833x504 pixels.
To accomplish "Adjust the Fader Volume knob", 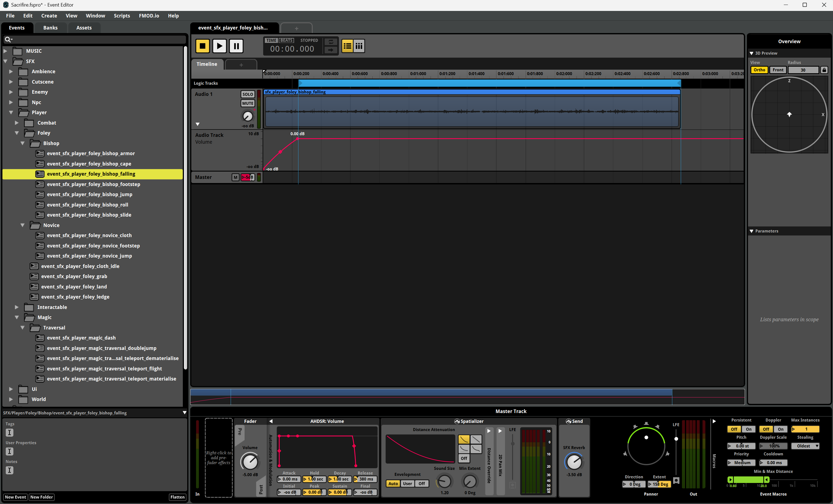I will click(250, 462).
